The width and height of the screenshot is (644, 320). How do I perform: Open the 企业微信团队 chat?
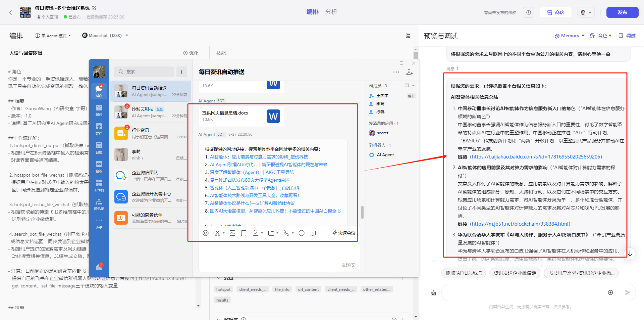(x=151, y=176)
